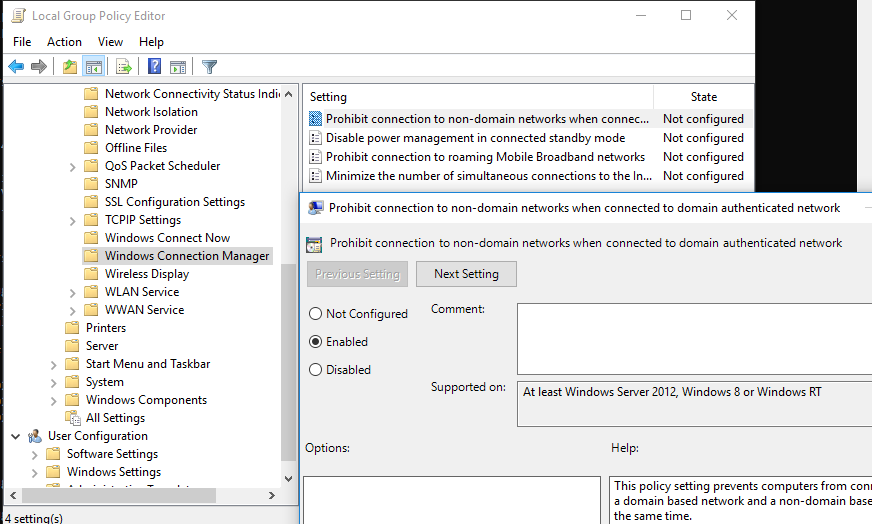
Task: Select Network Connectivity Status Indicator folder
Action: tap(192, 94)
